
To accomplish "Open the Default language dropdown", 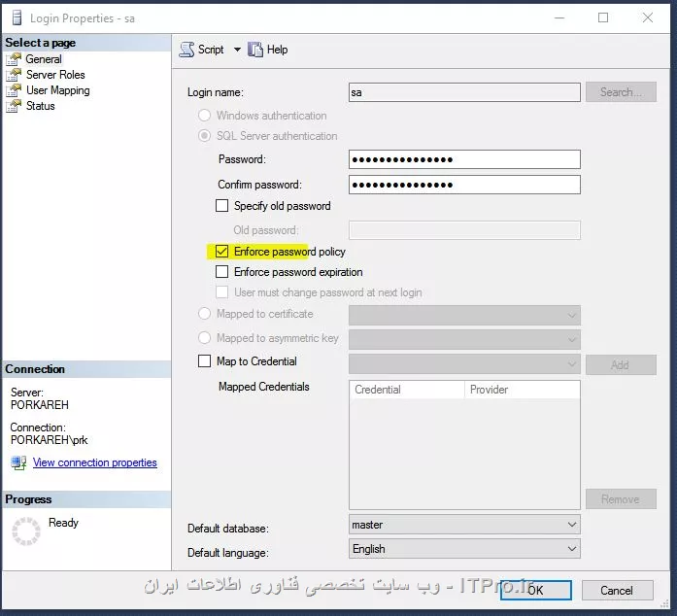I will coord(464,549).
